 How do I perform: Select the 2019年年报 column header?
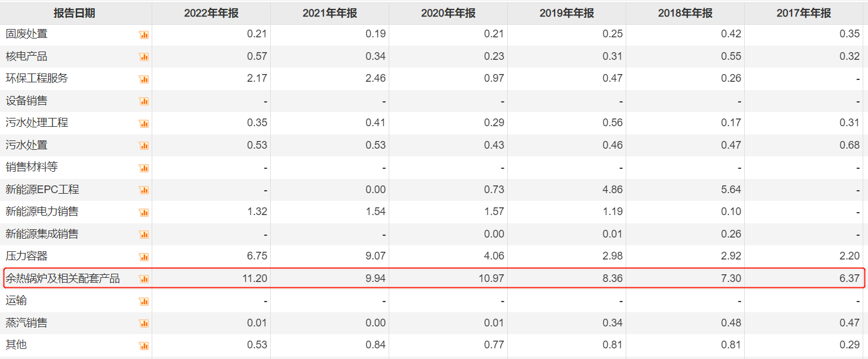click(566, 13)
